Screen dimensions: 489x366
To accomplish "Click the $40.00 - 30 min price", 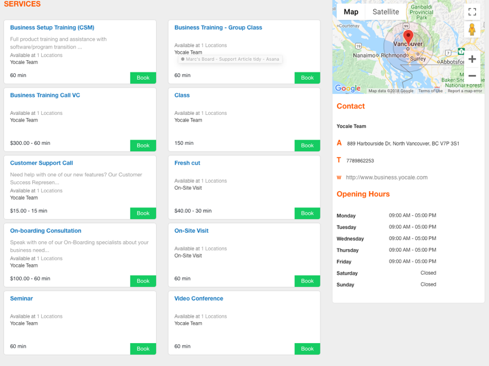I will pos(193,211).
